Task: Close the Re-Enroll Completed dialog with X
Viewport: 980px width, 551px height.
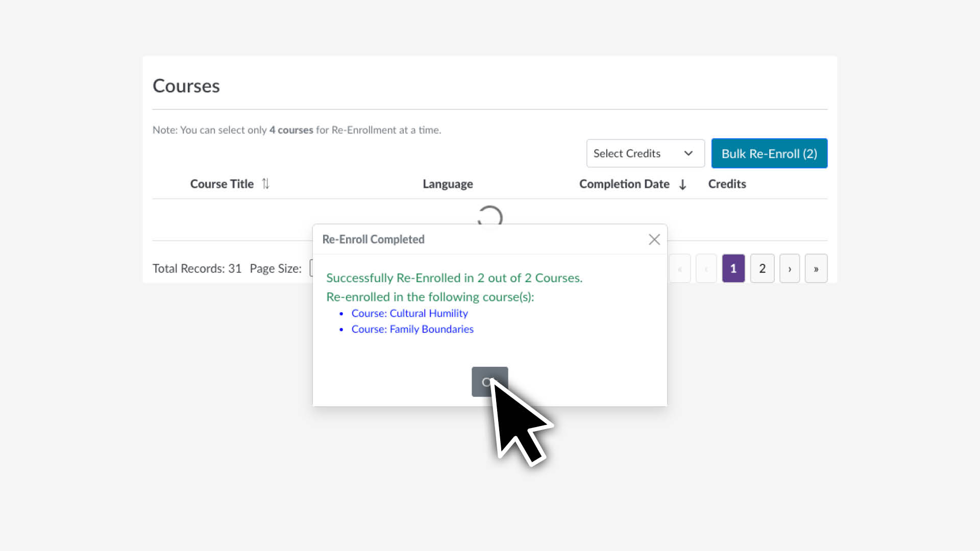Action: (x=654, y=239)
